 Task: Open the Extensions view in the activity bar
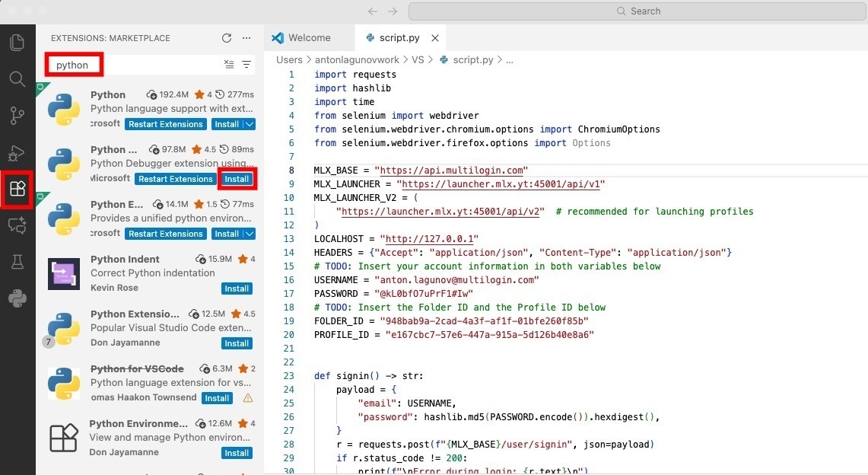pyautogui.click(x=17, y=188)
